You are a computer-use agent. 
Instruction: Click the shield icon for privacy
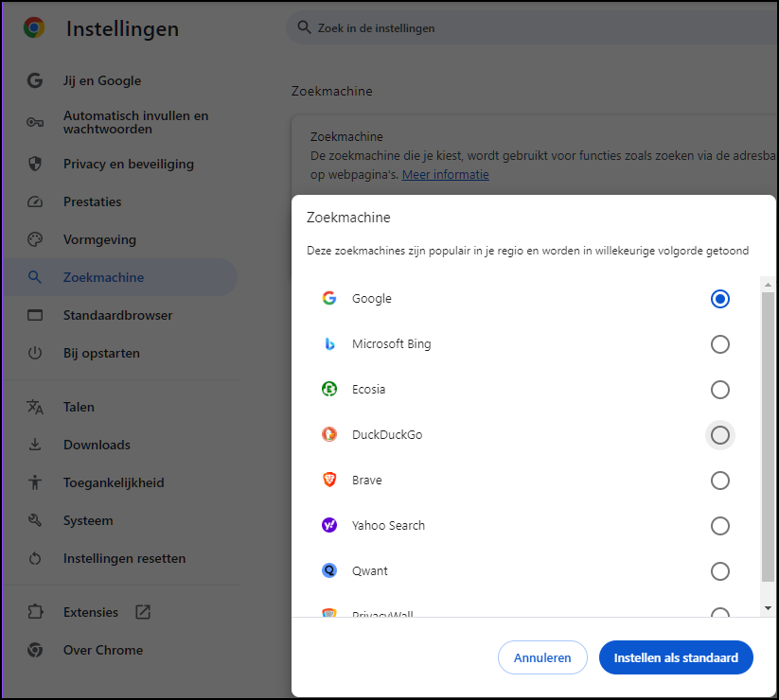pyautogui.click(x=35, y=164)
